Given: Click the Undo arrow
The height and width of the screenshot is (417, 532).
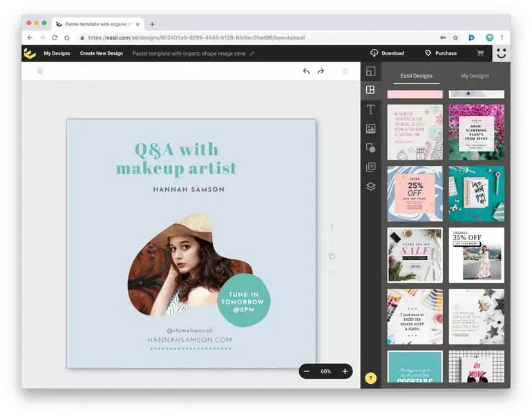Looking at the screenshot, I should pyautogui.click(x=306, y=71).
